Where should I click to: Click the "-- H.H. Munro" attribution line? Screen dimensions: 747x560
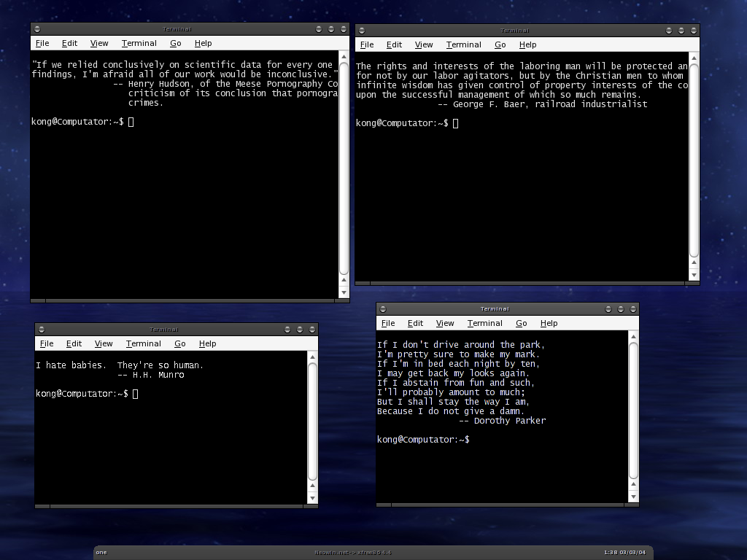pyautogui.click(x=151, y=375)
